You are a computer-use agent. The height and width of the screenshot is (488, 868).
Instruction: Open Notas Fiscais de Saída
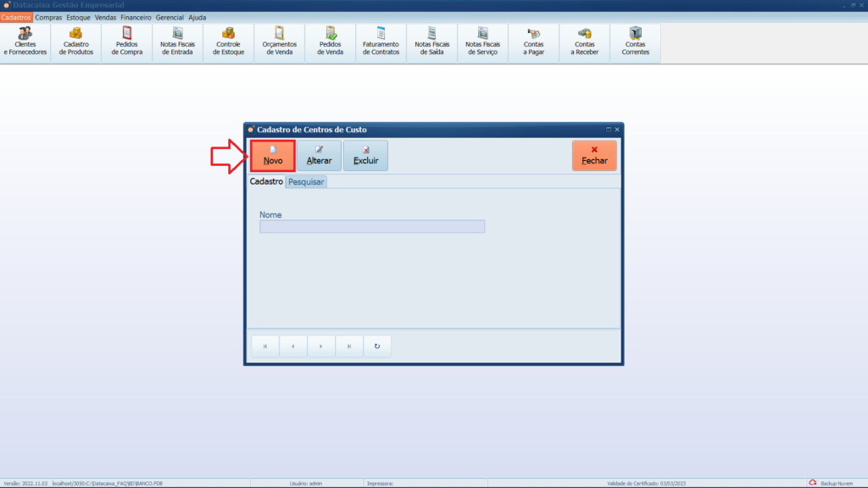point(431,42)
